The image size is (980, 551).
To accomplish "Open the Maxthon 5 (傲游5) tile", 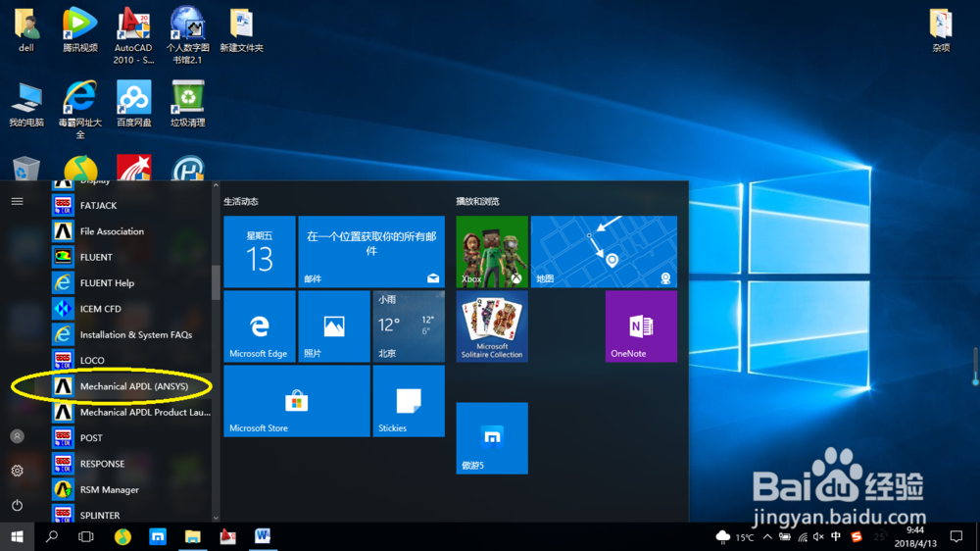I will [x=492, y=438].
